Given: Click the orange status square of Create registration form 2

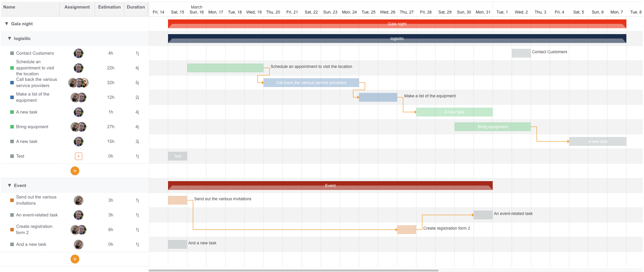Looking at the screenshot, I should 12,230.
